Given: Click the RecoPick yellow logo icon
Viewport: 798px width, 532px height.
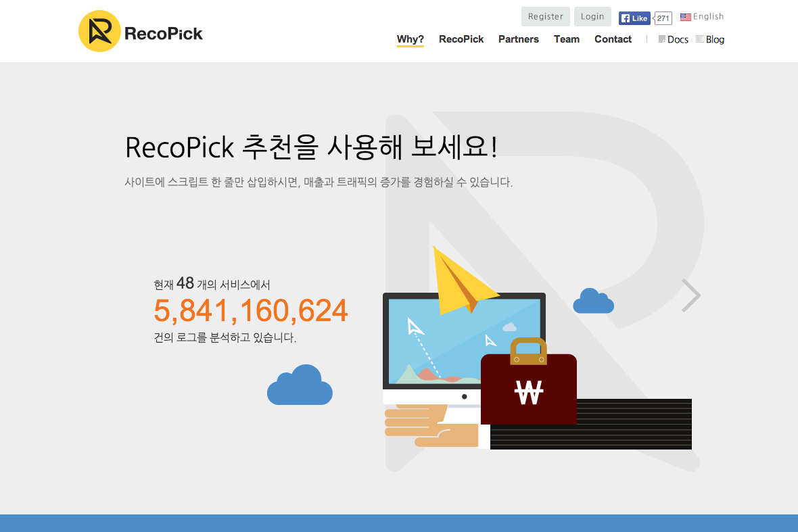Looking at the screenshot, I should point(99,31).
